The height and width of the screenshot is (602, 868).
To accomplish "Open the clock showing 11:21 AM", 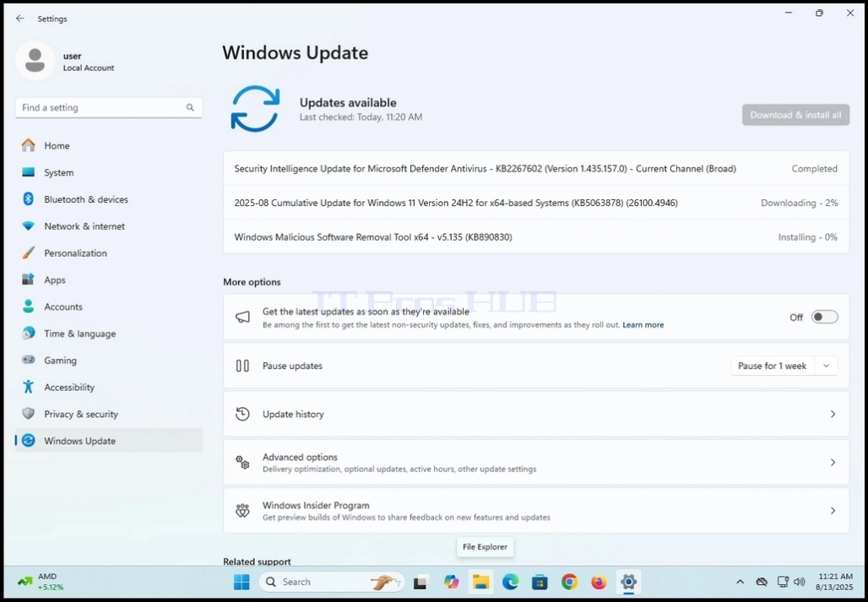I will click(x=833, y=582).
